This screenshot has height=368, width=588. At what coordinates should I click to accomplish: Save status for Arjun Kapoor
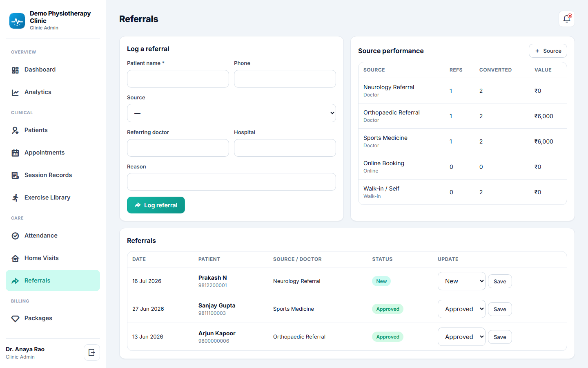pyautogui.click(x=500, y=337)
